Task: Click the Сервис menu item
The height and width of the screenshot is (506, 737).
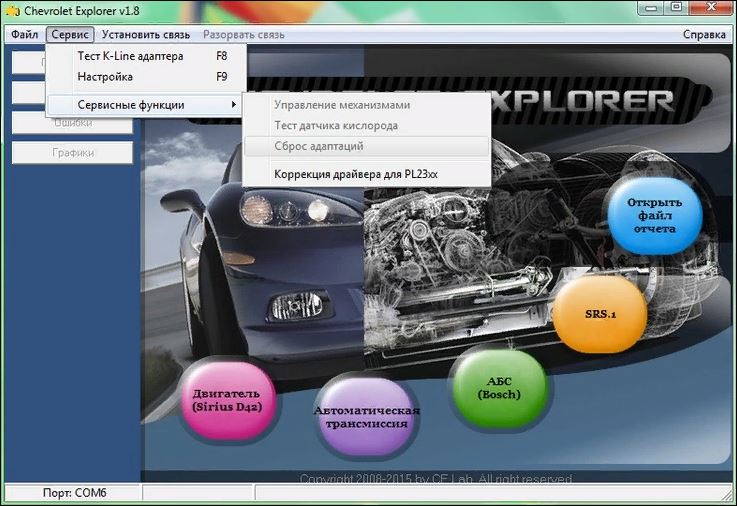Action: point(70,35)
